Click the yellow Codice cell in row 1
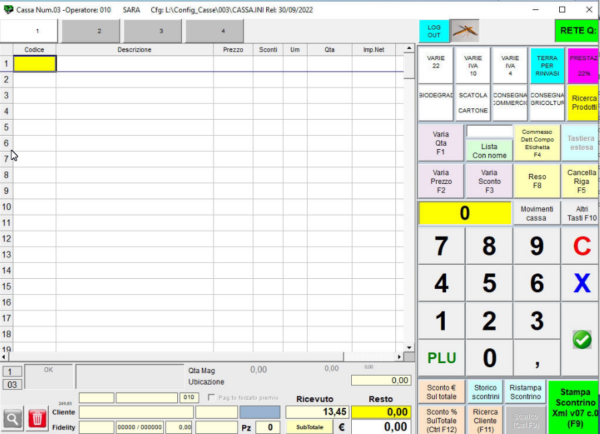 (34, 63)
